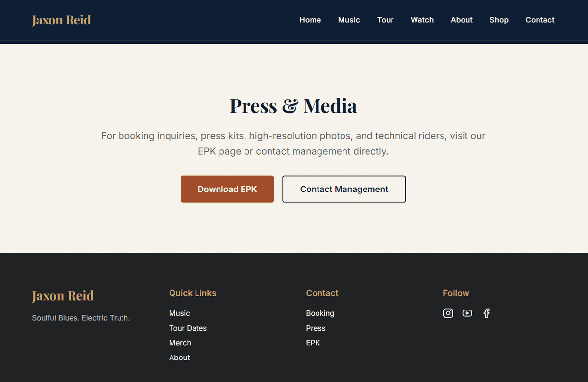Image resolution: width=588 pixels, height=382 pixels.
Task: Click the Download EPK button
Action: click(227, 189)
